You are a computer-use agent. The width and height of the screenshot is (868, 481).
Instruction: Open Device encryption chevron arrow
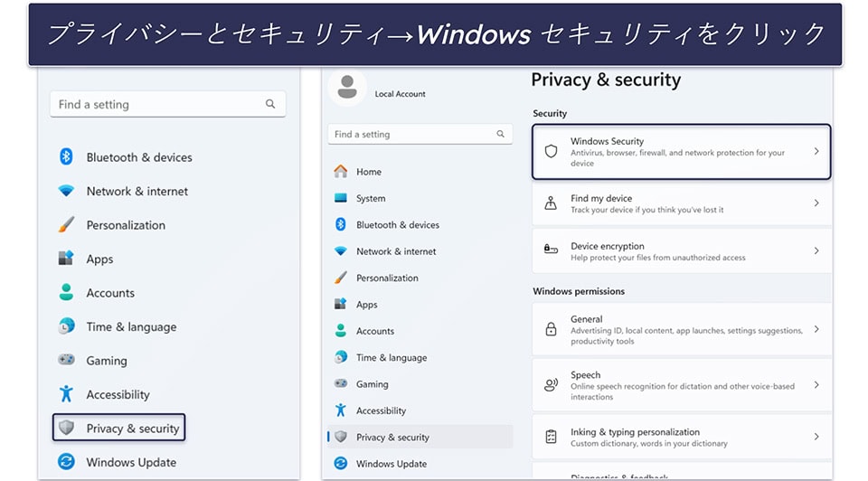click(x=816, y=250)
